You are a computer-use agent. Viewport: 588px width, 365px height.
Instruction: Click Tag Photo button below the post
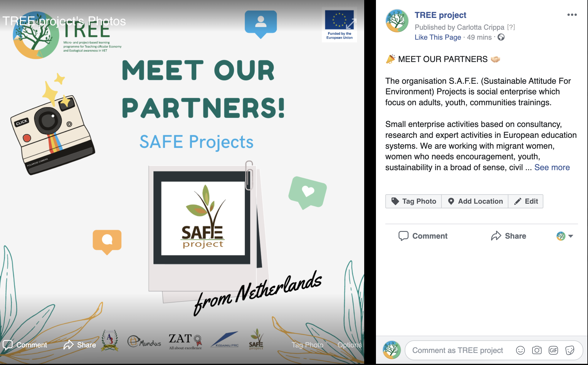point(414,201)
